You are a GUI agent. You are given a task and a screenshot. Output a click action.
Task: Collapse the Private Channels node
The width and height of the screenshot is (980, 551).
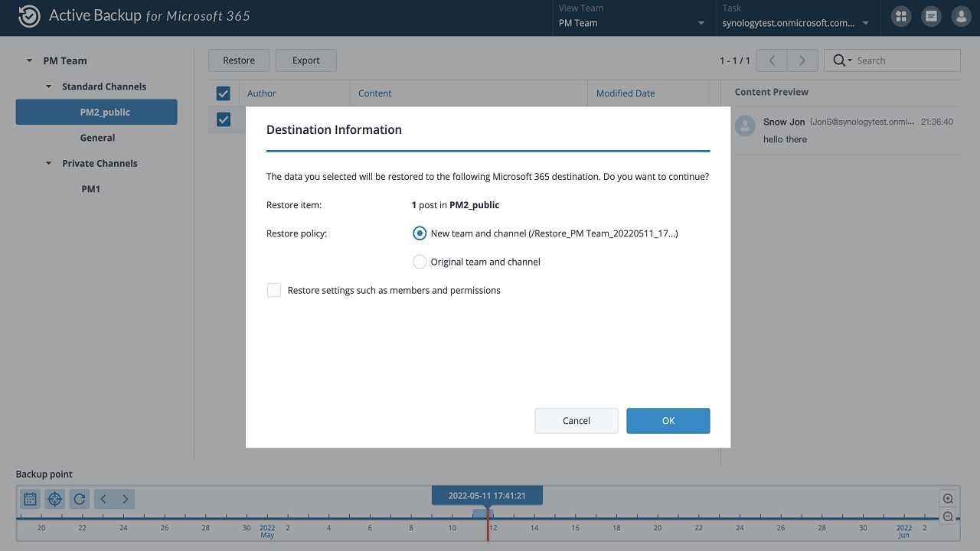point(48,163)
